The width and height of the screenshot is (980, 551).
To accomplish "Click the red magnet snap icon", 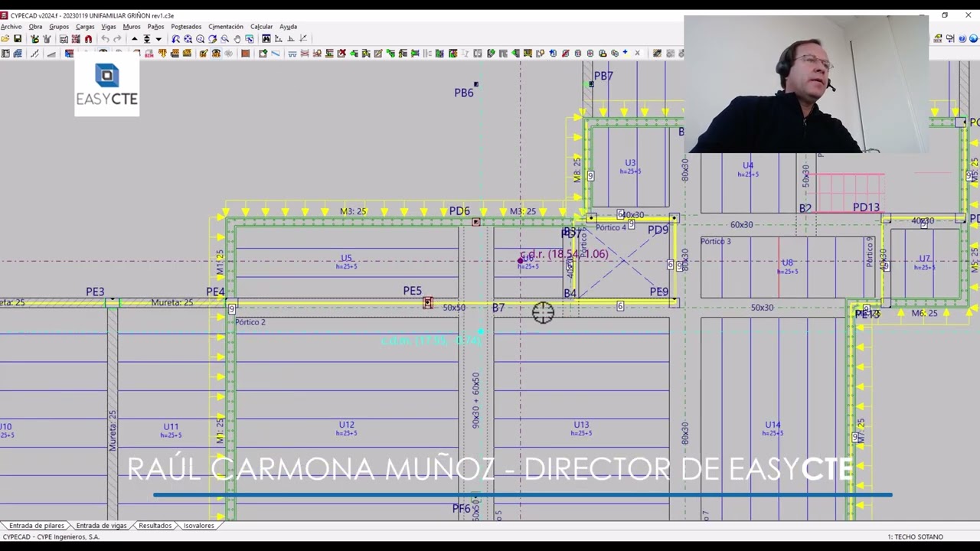I will coord(88,39).
